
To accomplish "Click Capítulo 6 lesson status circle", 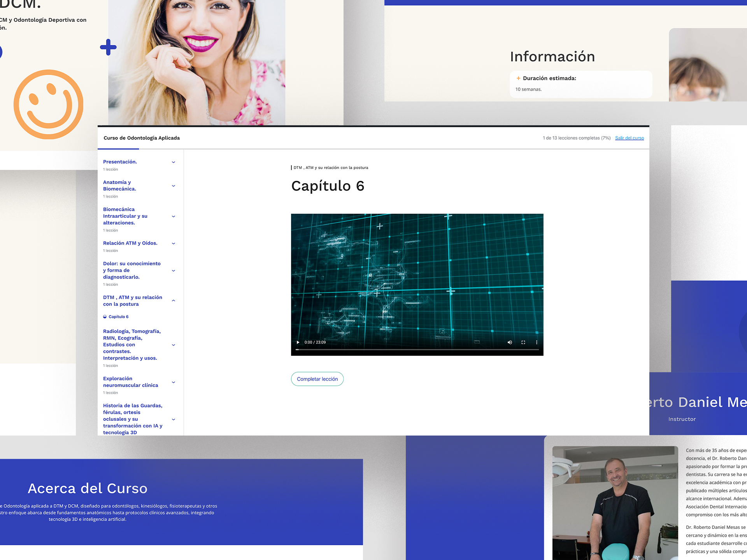I will 105,317.
